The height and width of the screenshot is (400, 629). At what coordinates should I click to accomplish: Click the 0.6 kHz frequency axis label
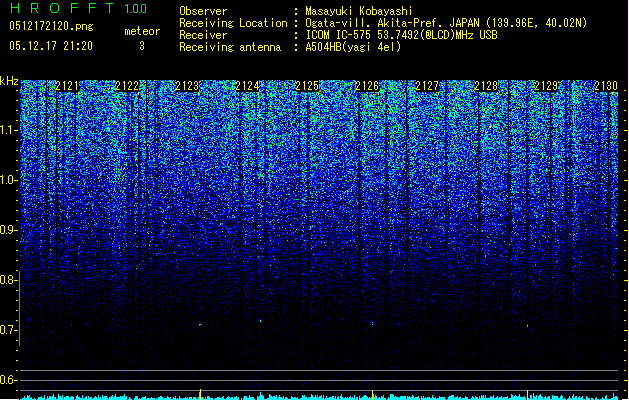coord(9,380)
